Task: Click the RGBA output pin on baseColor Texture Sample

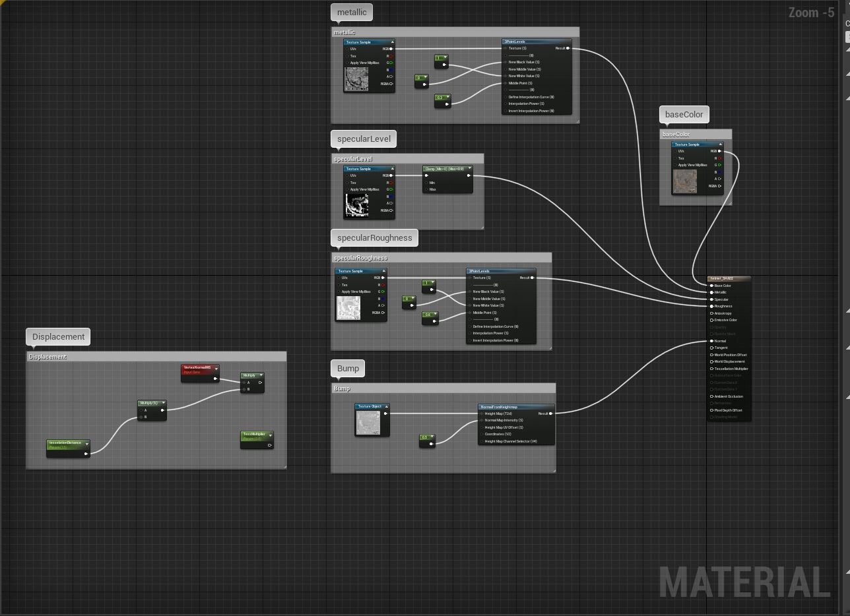Action: pyautogui.click(x=719, y=186)
